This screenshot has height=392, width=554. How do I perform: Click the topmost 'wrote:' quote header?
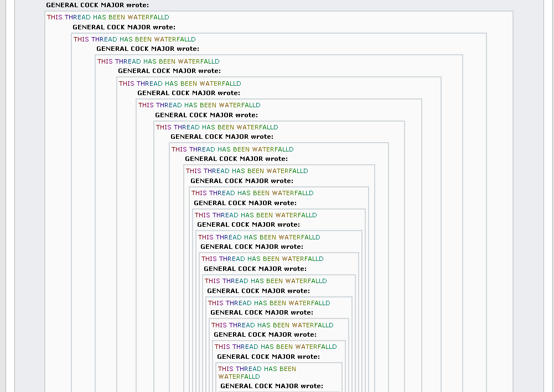click(97, 5)
